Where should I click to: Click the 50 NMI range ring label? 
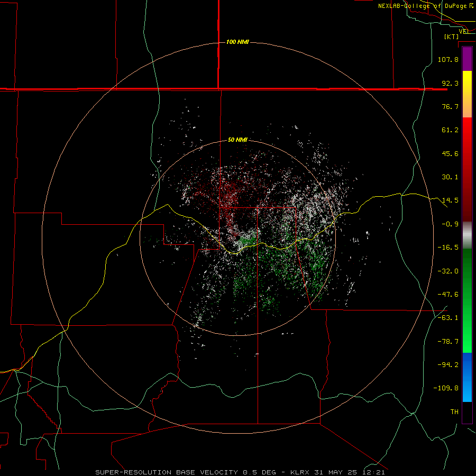point(237,140)
